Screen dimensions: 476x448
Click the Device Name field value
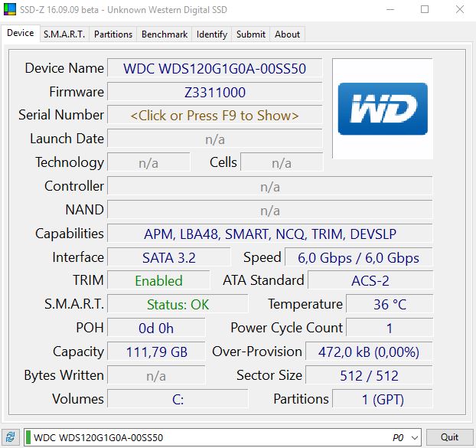[x=214, y=68]
